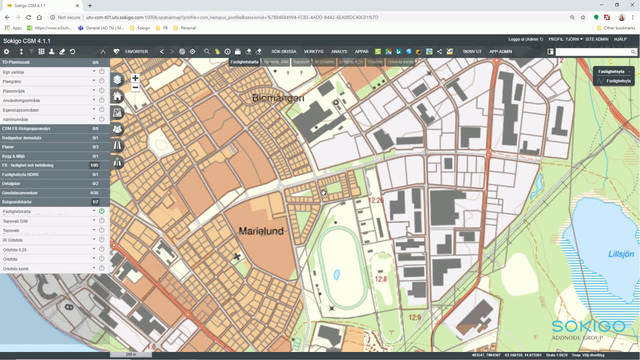
Task: Turn off the green Fastighetskarta layer toggle
Action: pyautogui.click(x=102, y=211)
